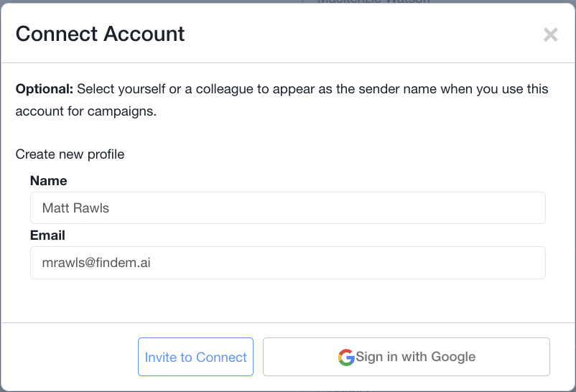Focus the Name input field
Screen dimensions: 576x392
coord(287,208)
